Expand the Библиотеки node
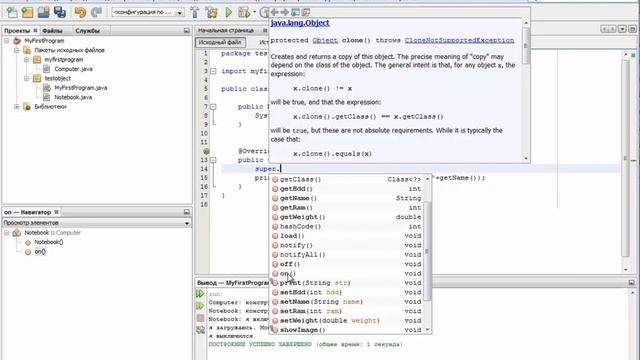This screenshot has height=360, width=640. coord(17,107)
